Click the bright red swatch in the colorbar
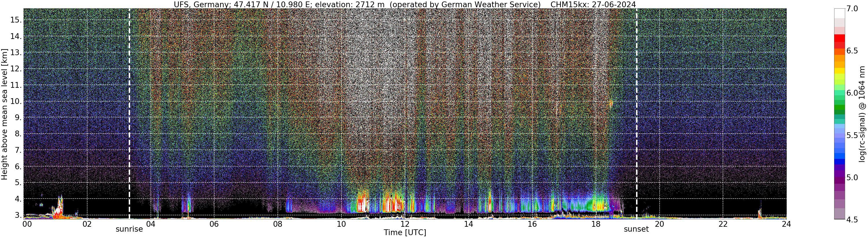 pyautogui.click(x=839, y=38)
